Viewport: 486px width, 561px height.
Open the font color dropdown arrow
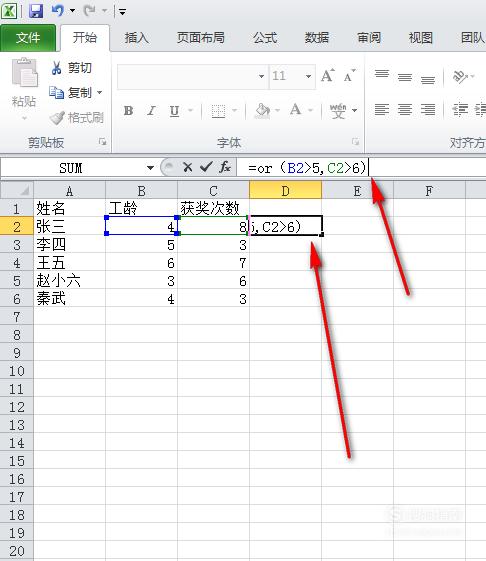click(310, 111)
